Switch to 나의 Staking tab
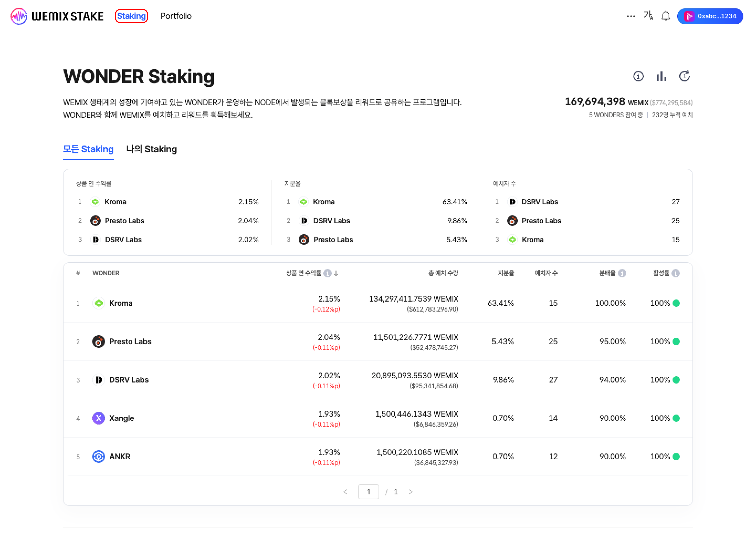The width and height of the screenshot is (756, 538). click(x=151, y=149)
